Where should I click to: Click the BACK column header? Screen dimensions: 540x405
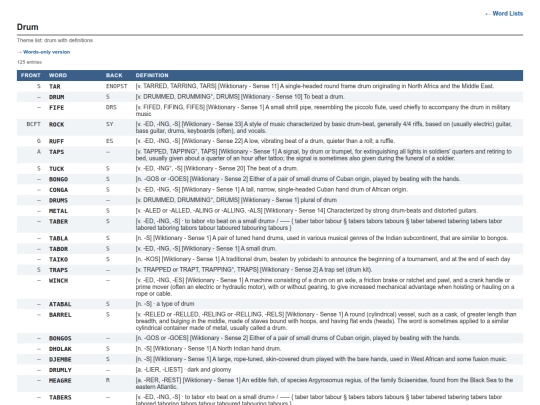click(114, 75)
